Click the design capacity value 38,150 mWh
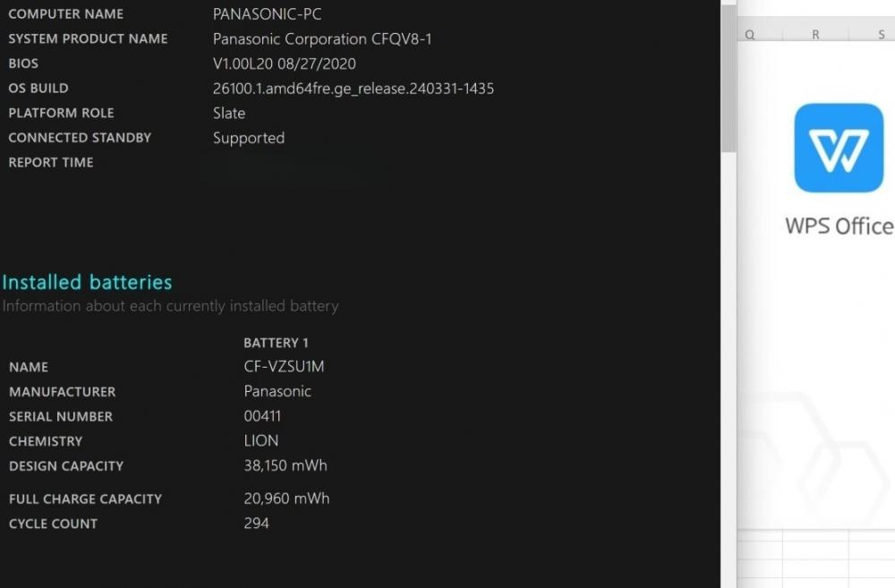This screenshot has height=588, width=895. pyautogui.click(x=286, y=465)
